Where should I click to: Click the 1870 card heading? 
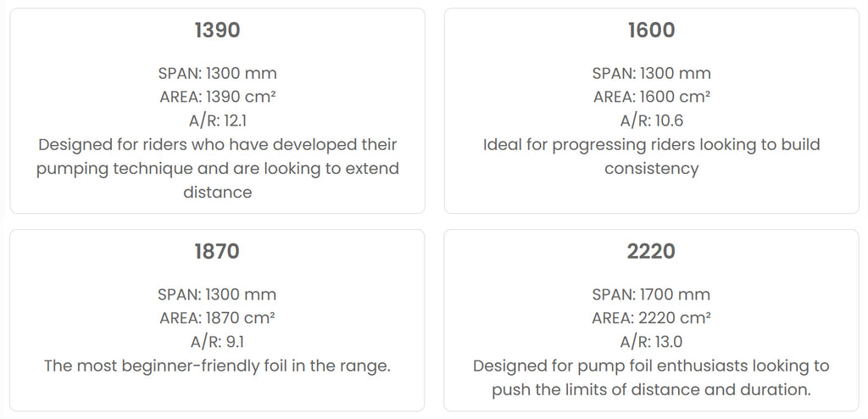click(217, 252)
